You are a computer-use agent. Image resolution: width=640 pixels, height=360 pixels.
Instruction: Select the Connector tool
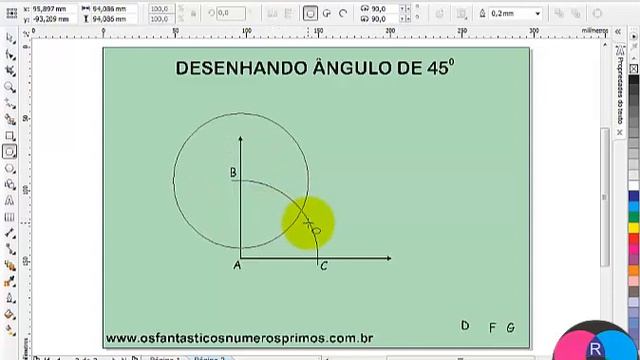point(10,249)
